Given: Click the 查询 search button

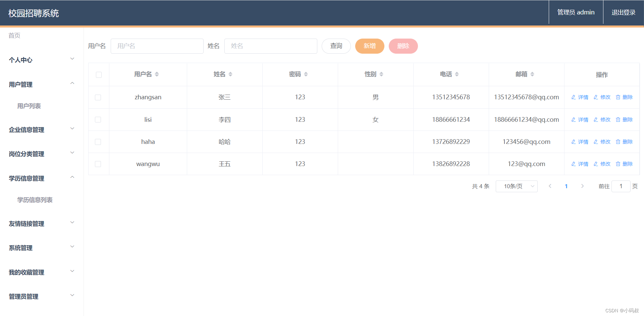Looking at the screenshot, I should coord(336,46).
